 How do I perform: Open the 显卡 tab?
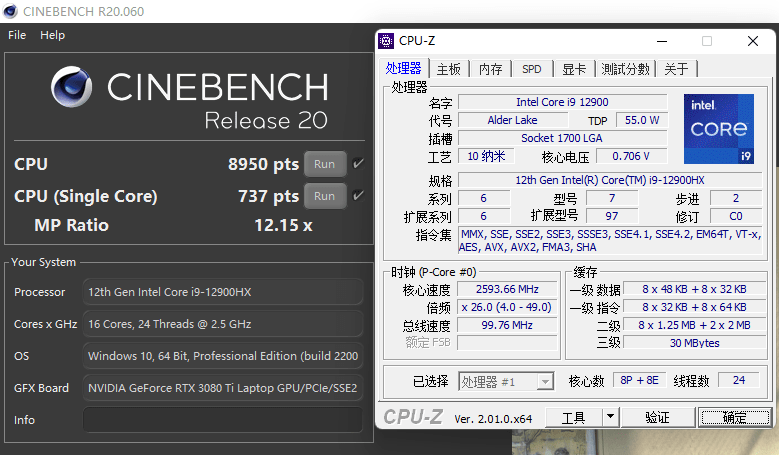tap(574, 69)
